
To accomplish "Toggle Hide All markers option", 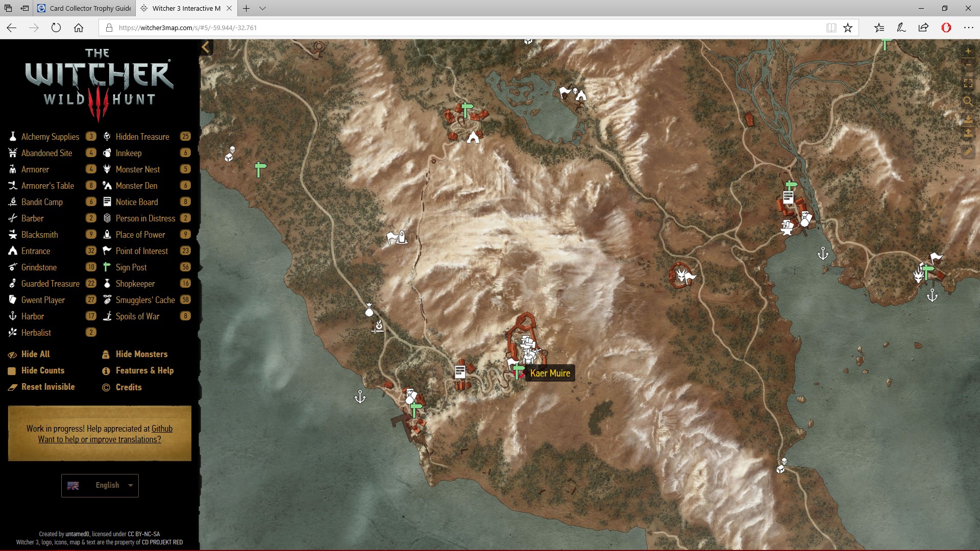I will point(35,354).
